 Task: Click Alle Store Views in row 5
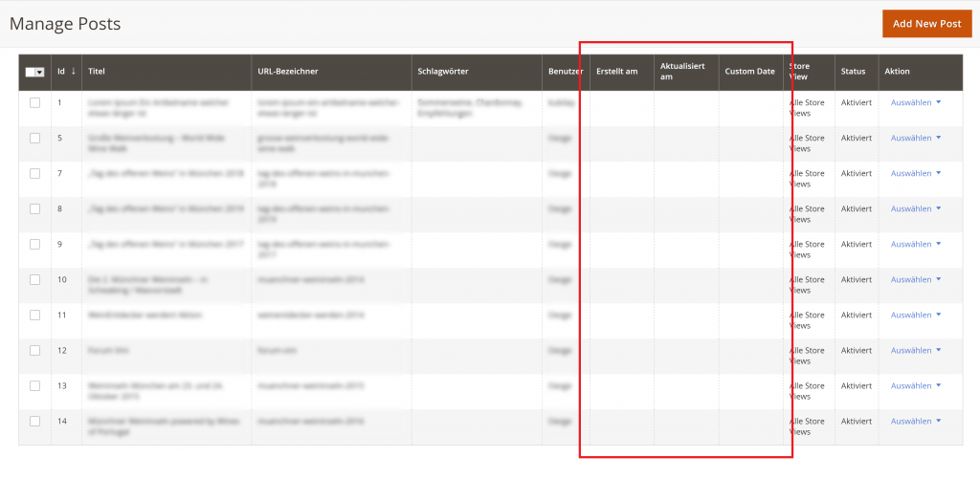tap(807, 143)
